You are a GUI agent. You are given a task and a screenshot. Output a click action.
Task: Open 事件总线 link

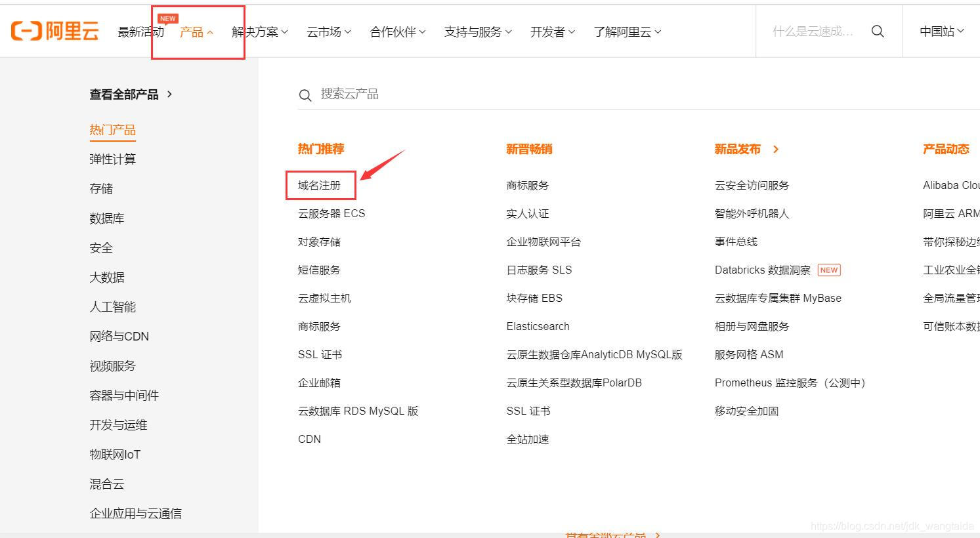coord(736,241)
